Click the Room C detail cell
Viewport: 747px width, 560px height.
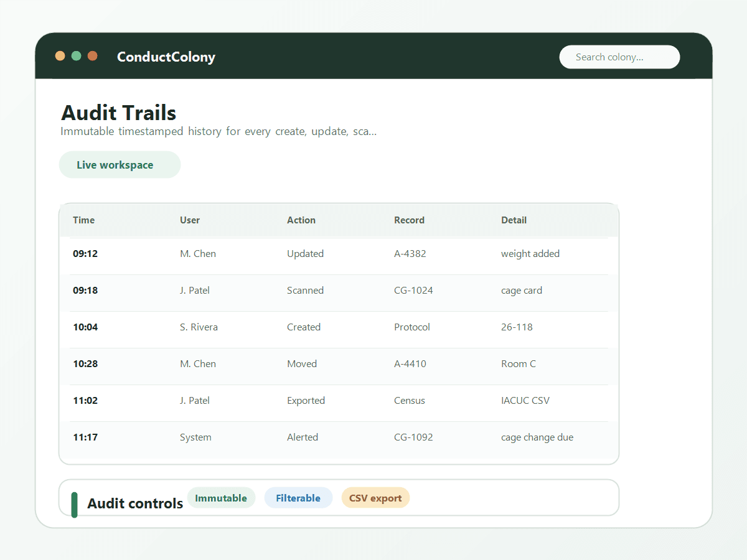(519, 364)
